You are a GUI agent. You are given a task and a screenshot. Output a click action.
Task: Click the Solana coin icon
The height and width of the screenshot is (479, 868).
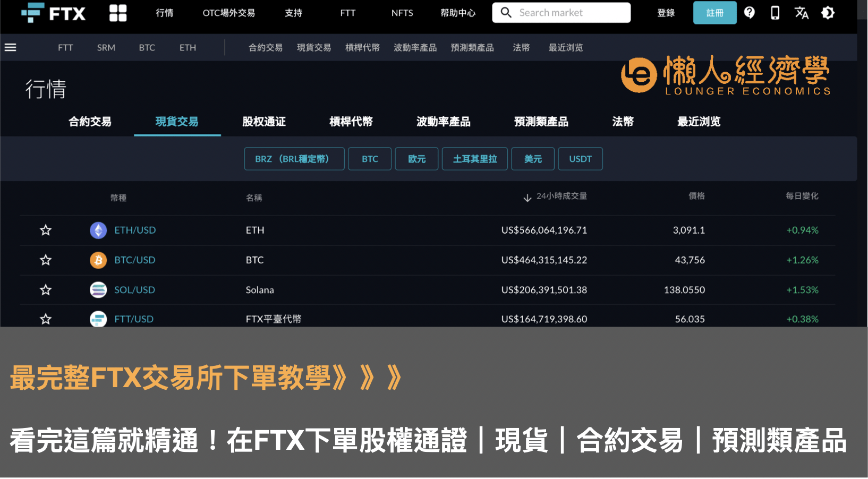coord(98,289)
